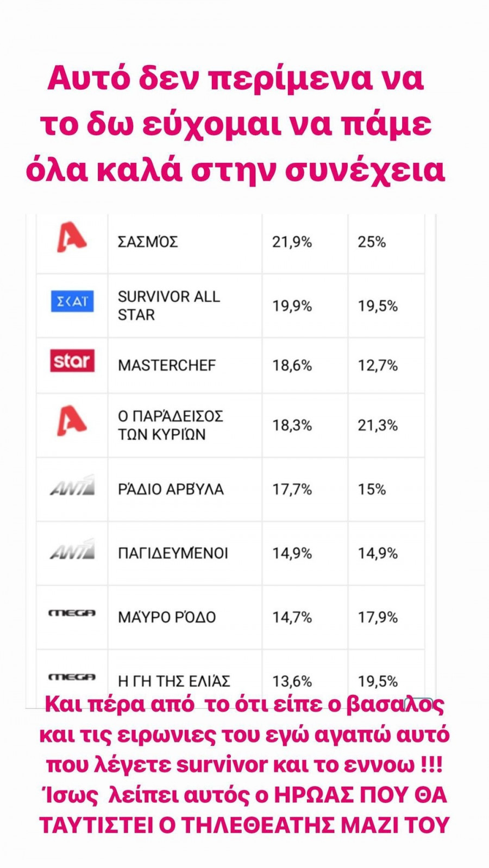Click the ANT1 logo beside ΡΑΔΙΟ ΑΡΒΥΛΑ
Screen dimensions: 489x868
[x=72, y=486]
